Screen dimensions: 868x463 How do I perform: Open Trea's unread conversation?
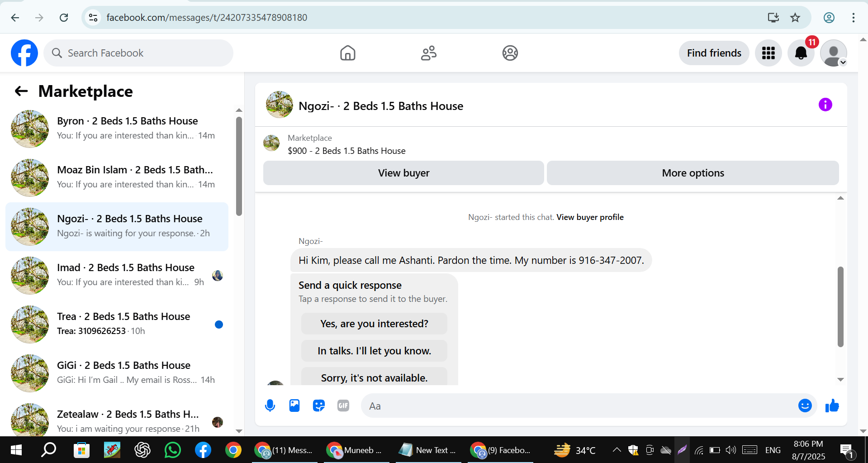[117, 324]
